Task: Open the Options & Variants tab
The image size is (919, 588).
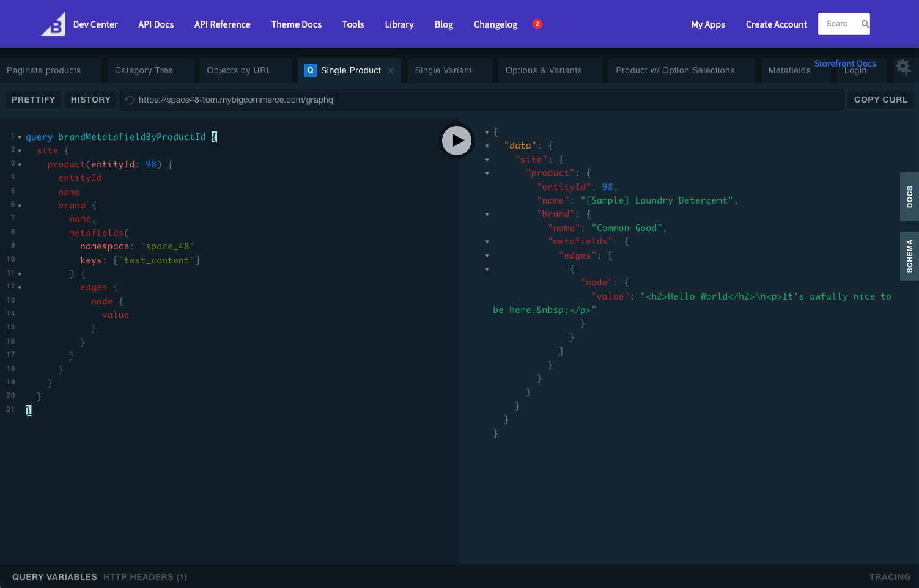Action: (x=550, y=70)
